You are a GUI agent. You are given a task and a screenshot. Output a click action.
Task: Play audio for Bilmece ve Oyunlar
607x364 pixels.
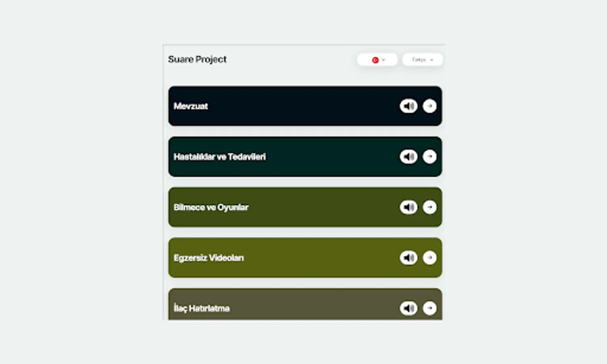point(408,207)
